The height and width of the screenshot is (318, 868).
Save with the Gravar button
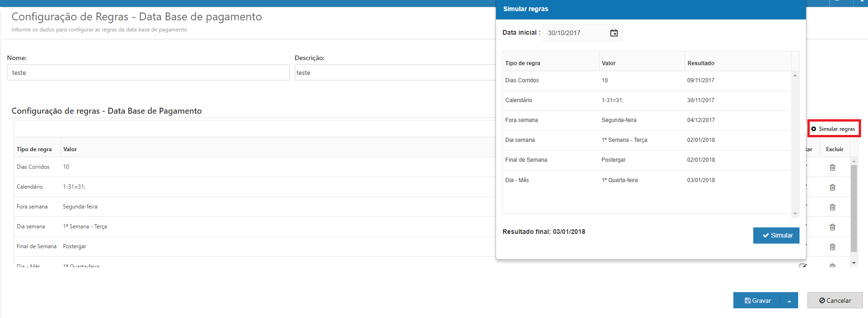(757, 300)
